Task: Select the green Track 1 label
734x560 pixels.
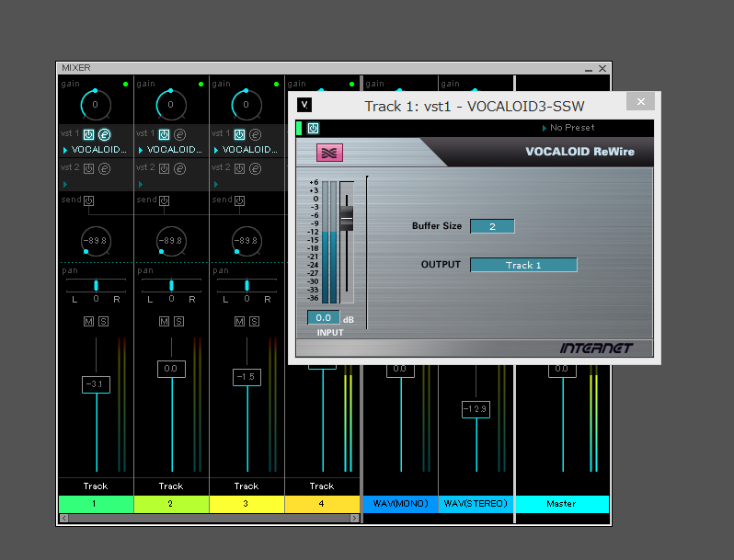Action: 96,504
